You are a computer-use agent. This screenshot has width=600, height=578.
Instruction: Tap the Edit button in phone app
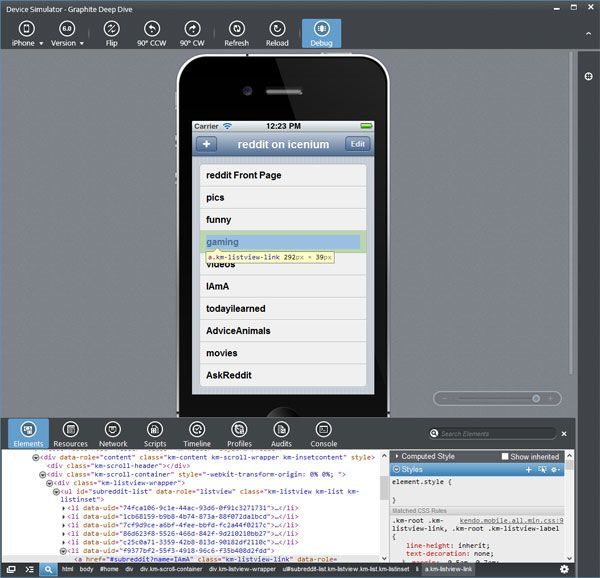[x=357, y=144]
